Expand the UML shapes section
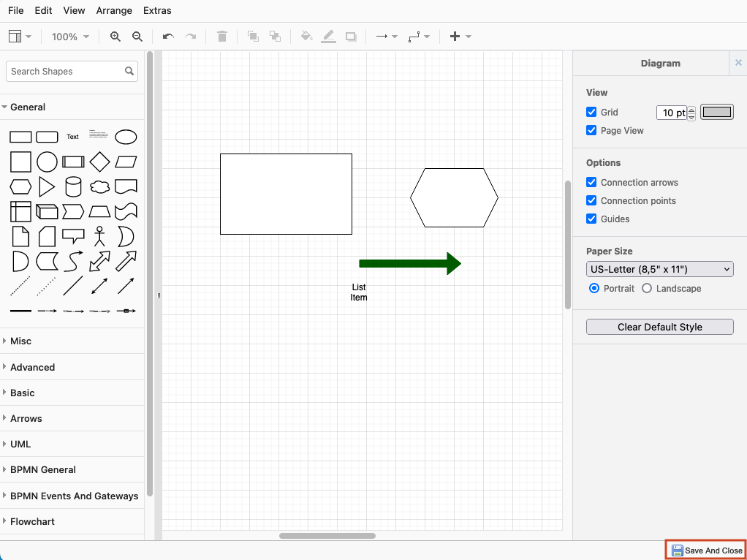 click(20, 444)
